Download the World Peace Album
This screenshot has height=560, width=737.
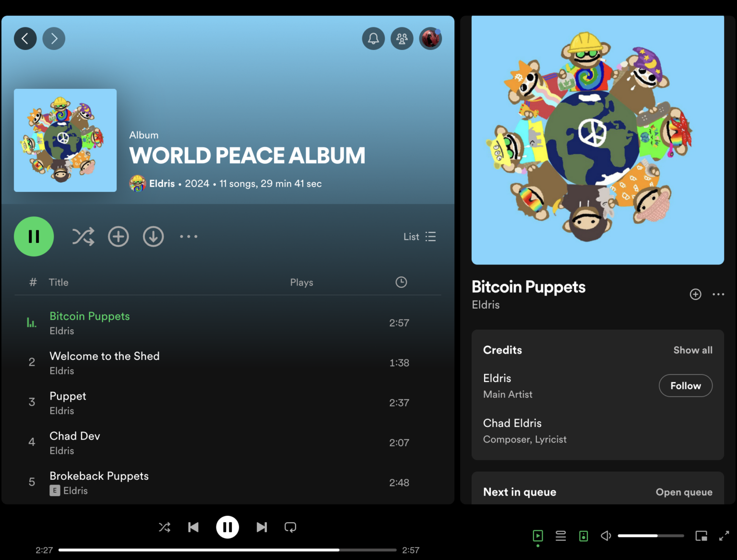(x=154, y=237)
